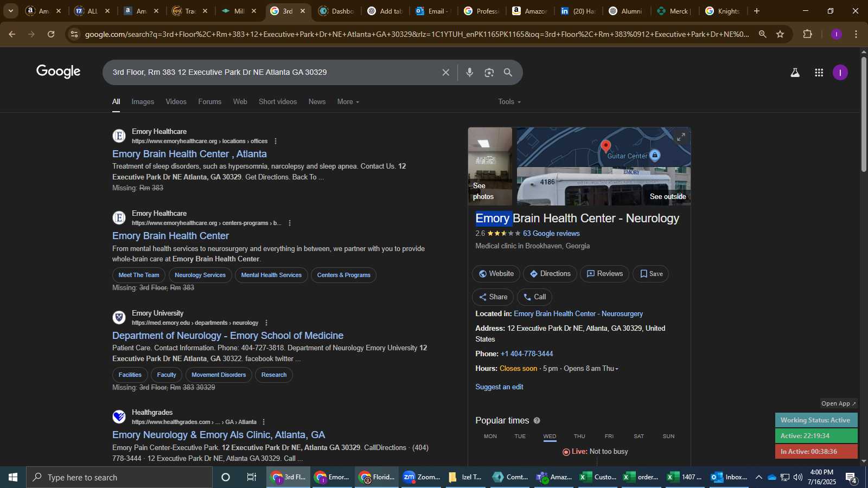This screenshot has height=488, width=868.
Task: Open the Tools dropdown
Action: click(509, 102)
